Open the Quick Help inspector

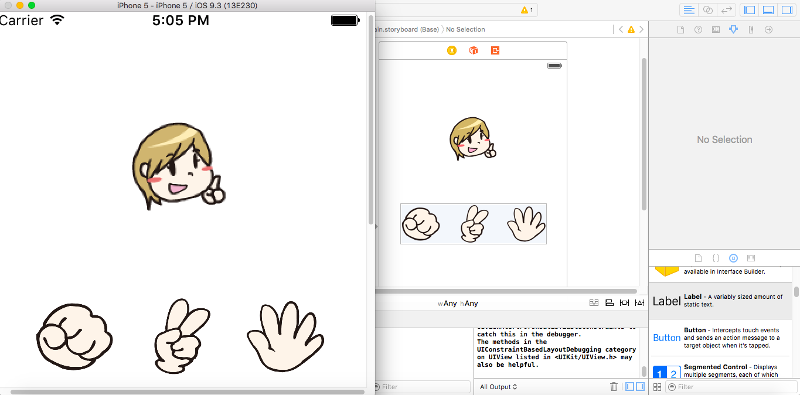pyautogui.click(x=698, y=30)
